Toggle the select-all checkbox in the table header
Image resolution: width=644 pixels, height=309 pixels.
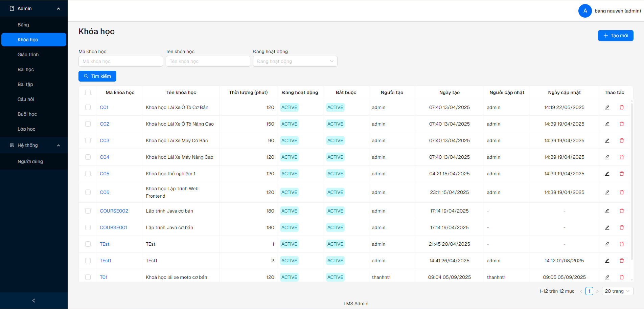[88, 92]
